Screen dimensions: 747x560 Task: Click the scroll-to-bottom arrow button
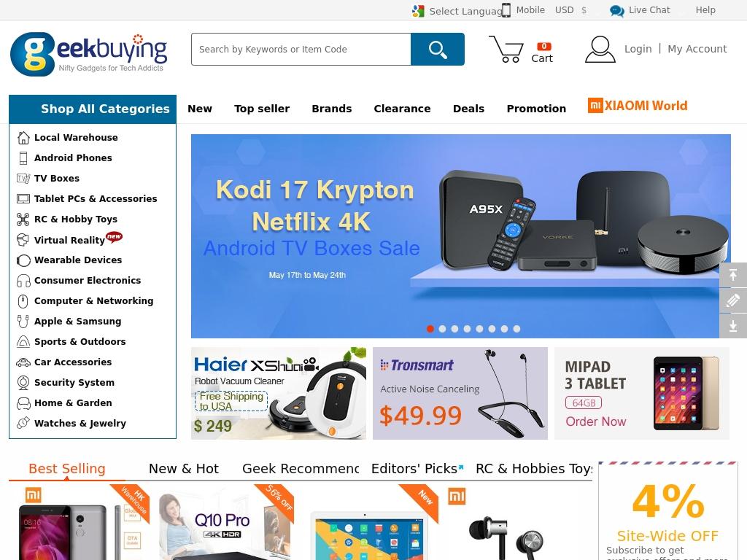(x=733, y=326)
